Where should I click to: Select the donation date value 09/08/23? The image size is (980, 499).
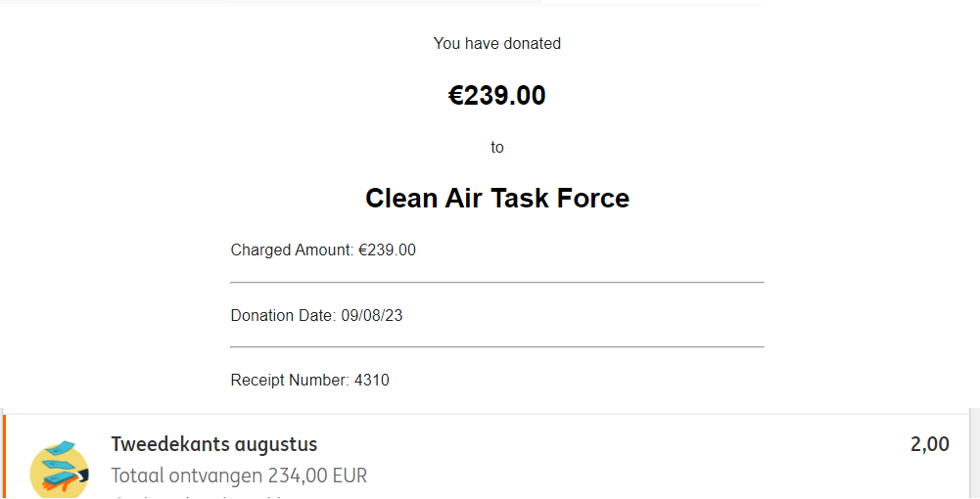(372, 315)
